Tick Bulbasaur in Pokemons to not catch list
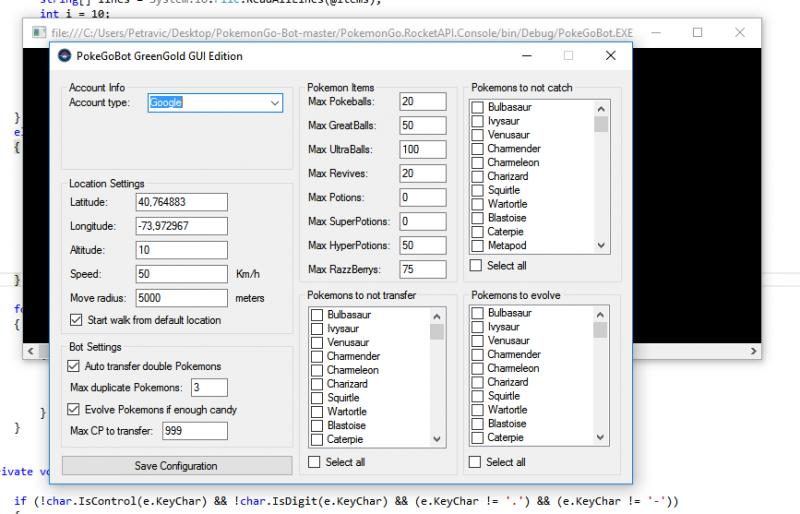This screenshot has width=800, height=514. pos(478,107)
